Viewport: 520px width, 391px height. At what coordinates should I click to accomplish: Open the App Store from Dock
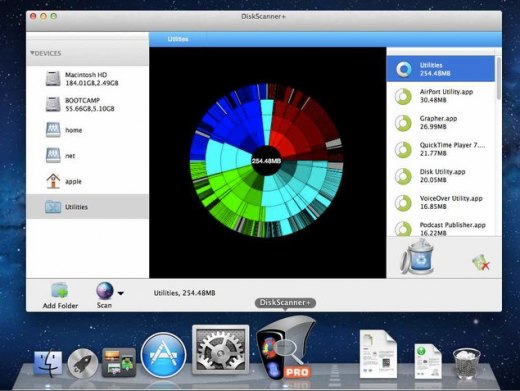point(163,355)
